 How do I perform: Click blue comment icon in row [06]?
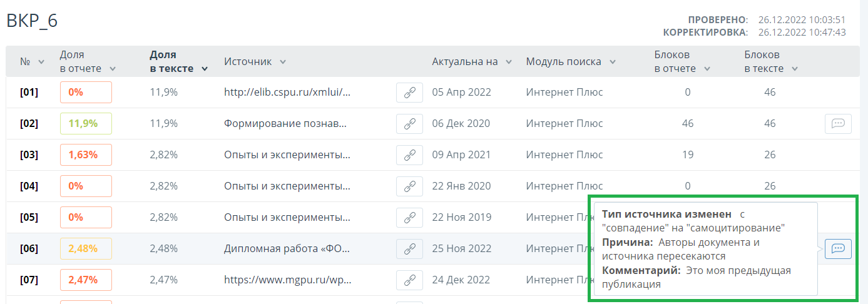point(838,248)
